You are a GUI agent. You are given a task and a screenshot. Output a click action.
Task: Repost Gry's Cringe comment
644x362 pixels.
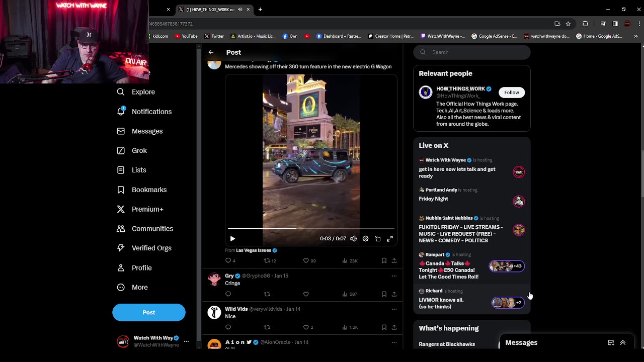267,294
